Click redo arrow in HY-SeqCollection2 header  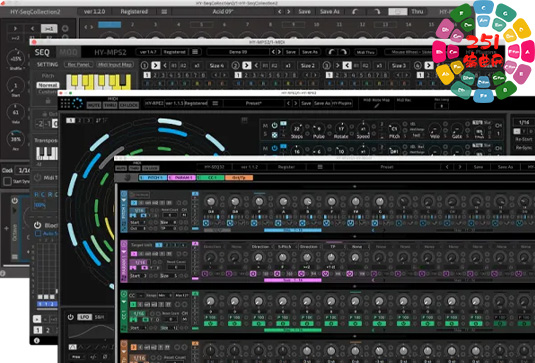click(x=377, y=12)
